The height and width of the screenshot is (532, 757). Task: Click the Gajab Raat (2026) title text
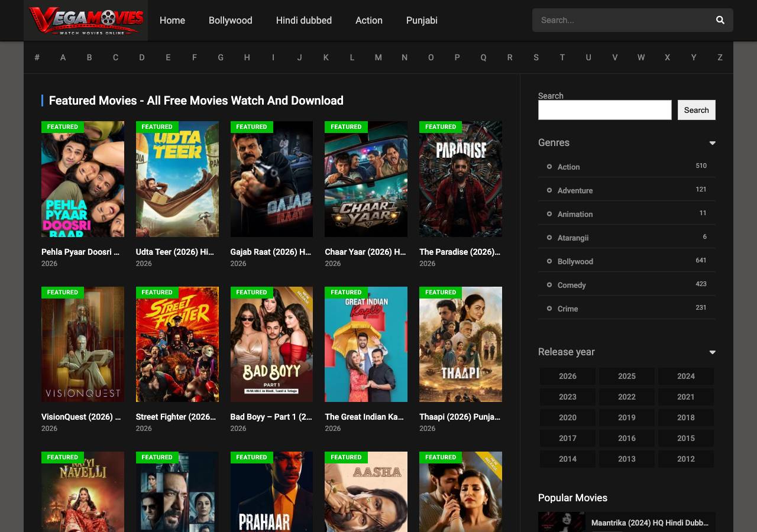[271, 252]
